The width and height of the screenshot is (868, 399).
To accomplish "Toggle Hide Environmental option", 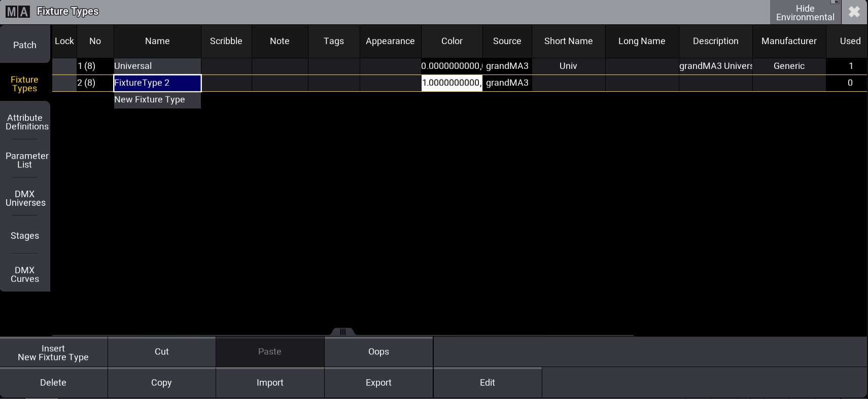I will pyautogui.click(x=805, y=13).
